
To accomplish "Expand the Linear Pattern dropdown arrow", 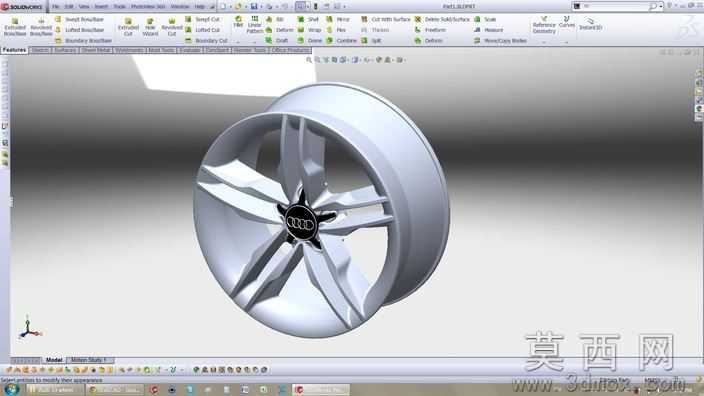I will pyautogui.click(x=255, y=41).
